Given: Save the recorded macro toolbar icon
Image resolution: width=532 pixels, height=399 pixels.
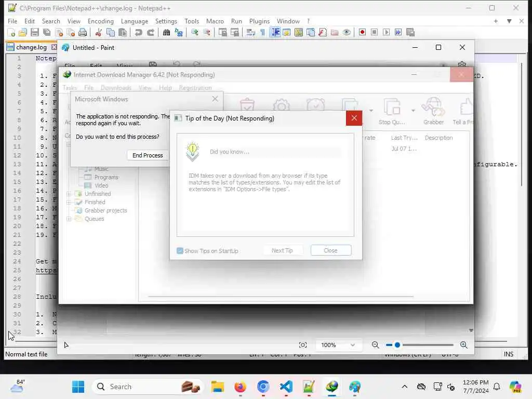Looking at the screenshot, I should point(410,33).
